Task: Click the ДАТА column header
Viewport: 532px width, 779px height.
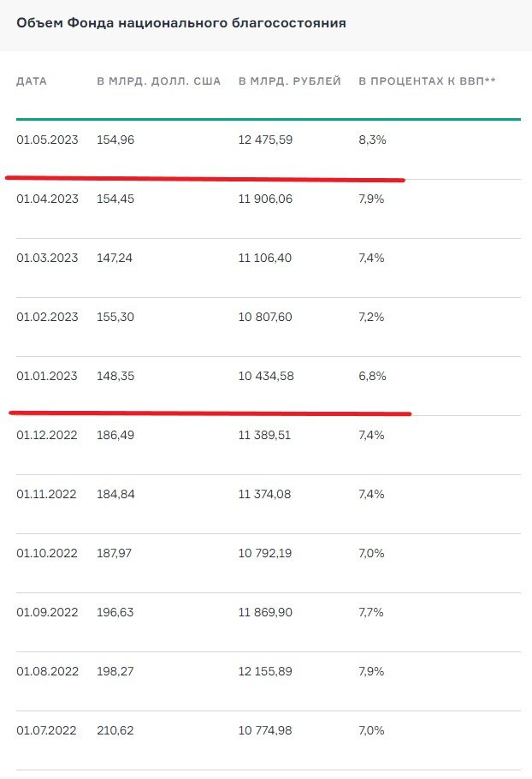Action: pyautogui.click(x=32, y=81)
